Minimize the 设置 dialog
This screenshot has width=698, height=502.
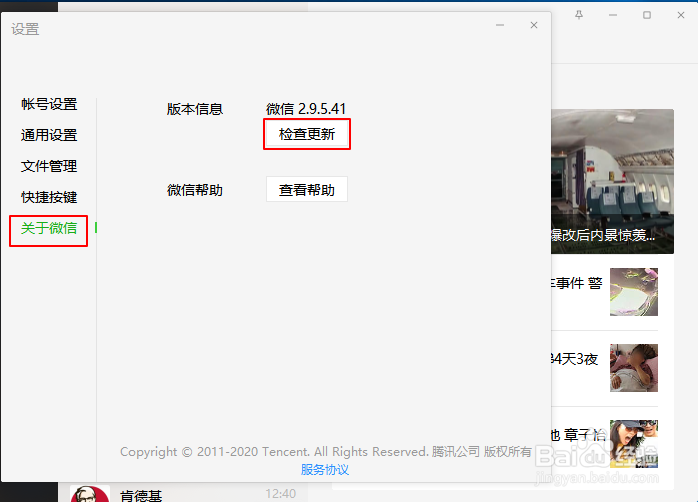(500, 25)
